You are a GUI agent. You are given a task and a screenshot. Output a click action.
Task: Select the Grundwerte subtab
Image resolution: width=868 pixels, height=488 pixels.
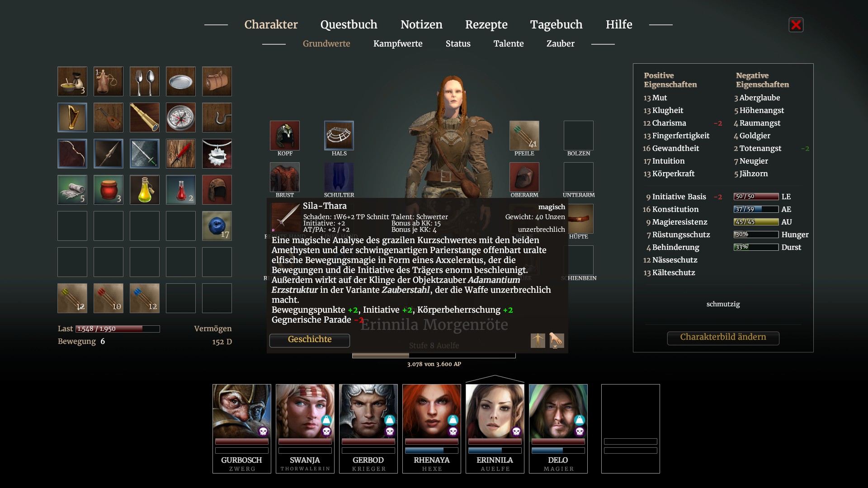pyautogui.click(x=326, y=44)
